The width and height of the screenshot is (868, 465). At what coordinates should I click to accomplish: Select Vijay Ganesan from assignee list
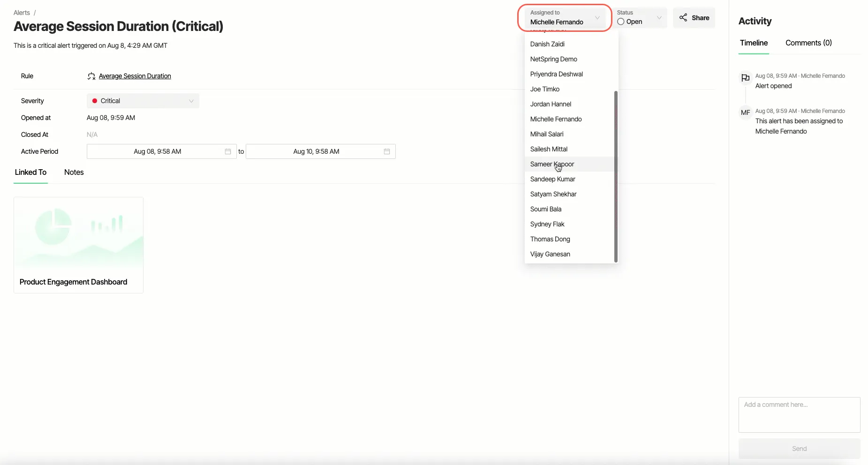click(x=569, y=254)
